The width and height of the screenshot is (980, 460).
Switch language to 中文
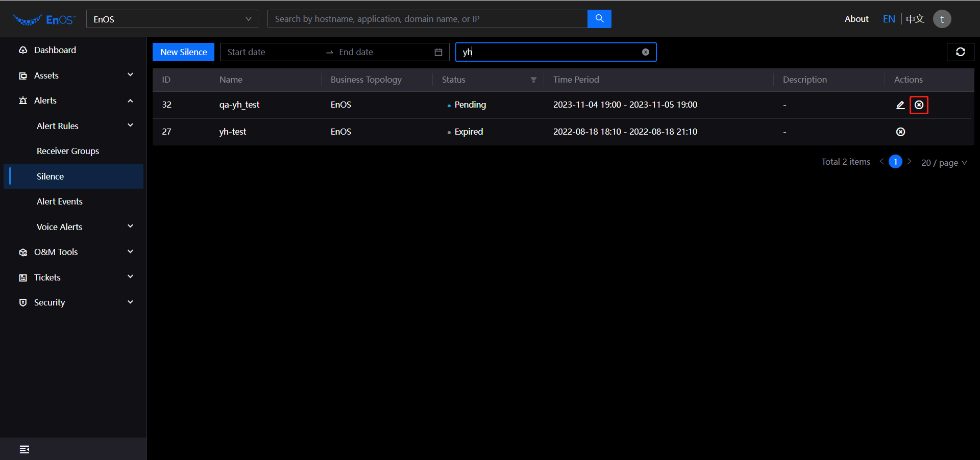click(x=915, y=19)
